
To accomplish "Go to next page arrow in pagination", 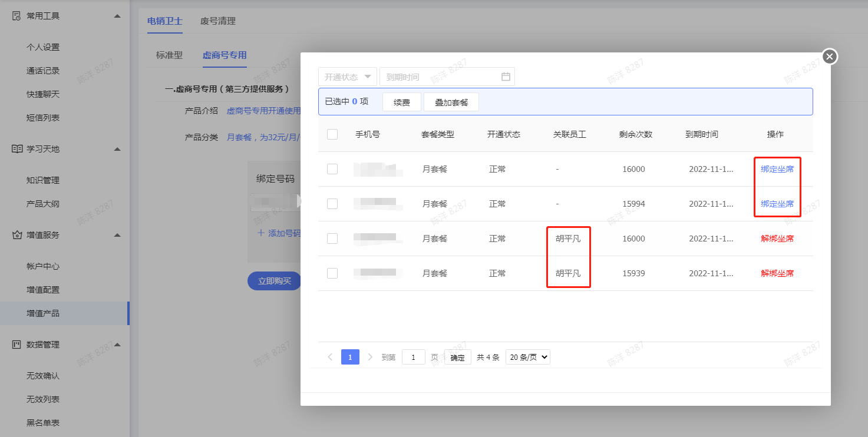I will point(370,357).
